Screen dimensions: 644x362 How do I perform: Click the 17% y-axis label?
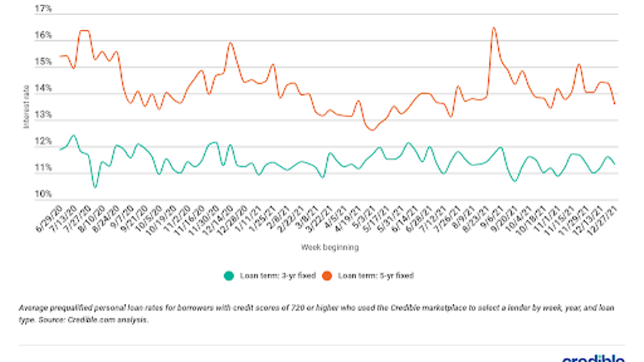pyautogui.click(x=43, y=8)
